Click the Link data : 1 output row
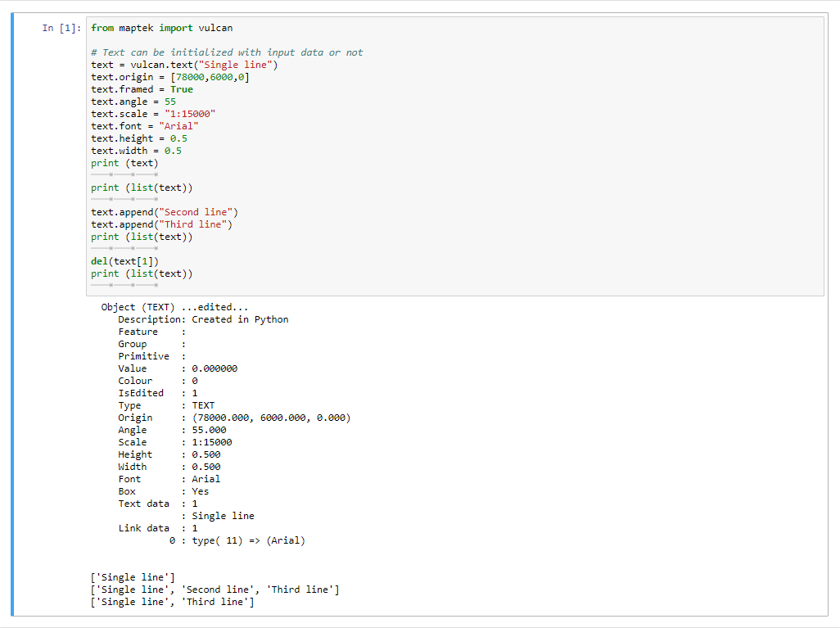The width and height of the screenshot is (840, 628). [x=158, y=529]
